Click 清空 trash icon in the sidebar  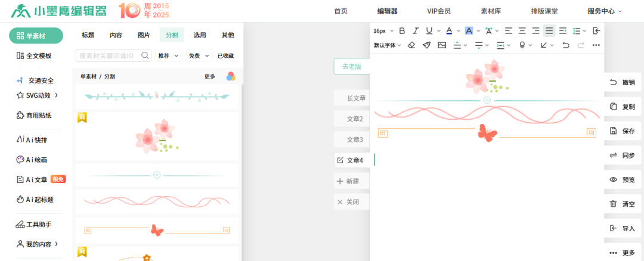[x=614, y=204]
